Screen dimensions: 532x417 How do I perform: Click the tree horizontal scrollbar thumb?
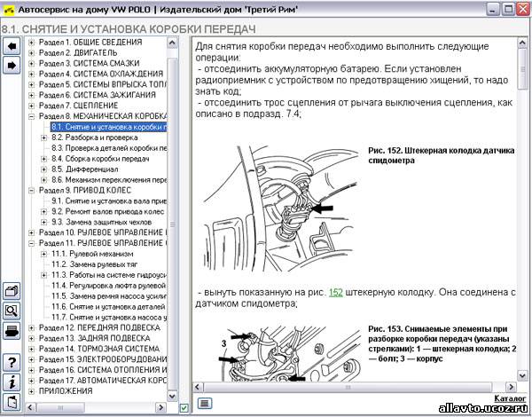coord(60,407)
